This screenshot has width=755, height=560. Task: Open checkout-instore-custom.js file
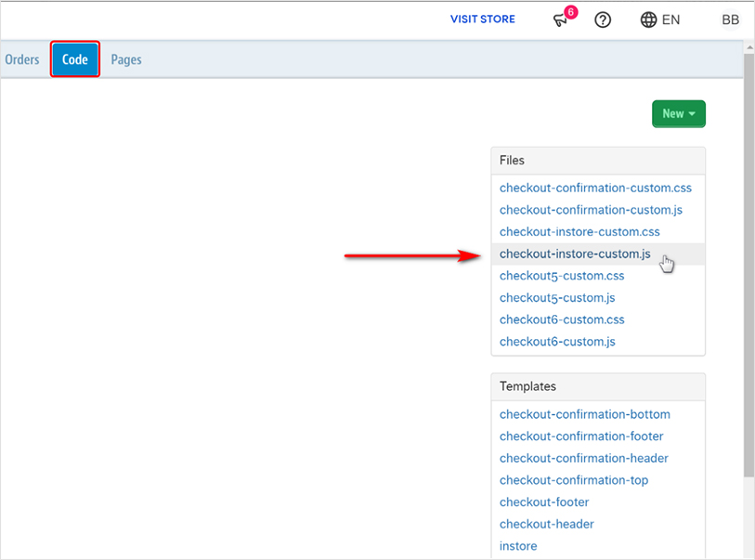[x=575, y=254]
